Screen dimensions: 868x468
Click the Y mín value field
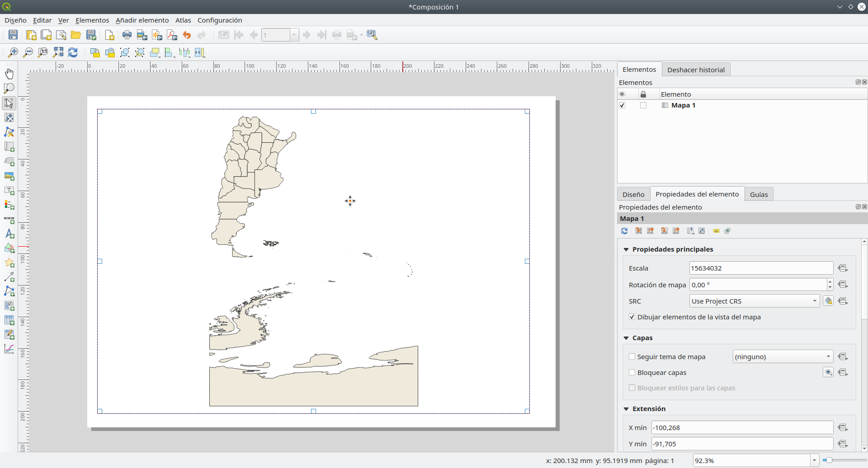pos(742,444)
